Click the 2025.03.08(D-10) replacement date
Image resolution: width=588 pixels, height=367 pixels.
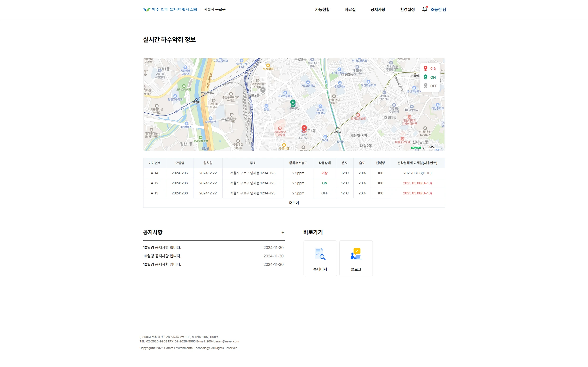coord(417,173)
